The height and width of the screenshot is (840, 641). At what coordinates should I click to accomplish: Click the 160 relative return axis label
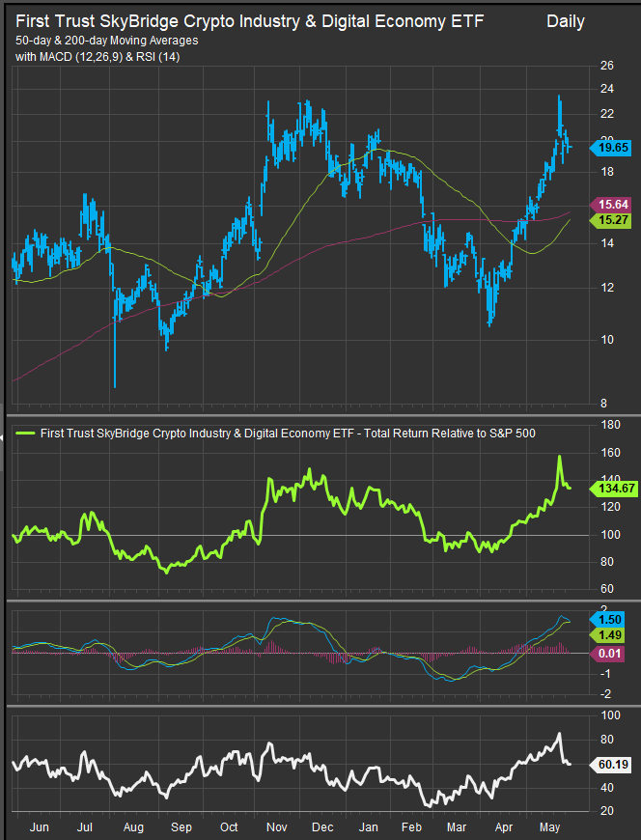(x=610, y=453)
